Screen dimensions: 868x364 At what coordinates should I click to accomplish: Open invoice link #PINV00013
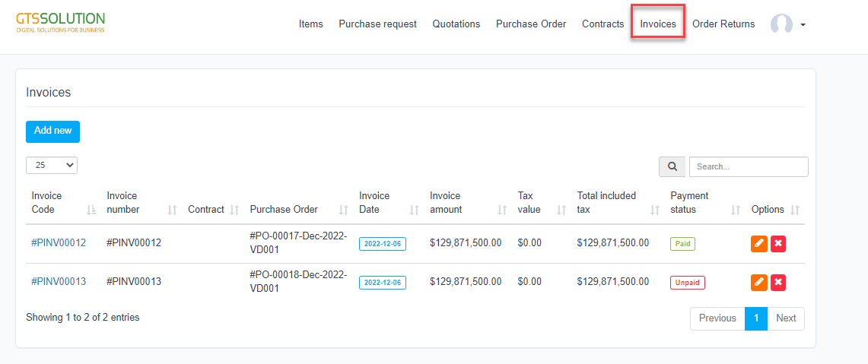point(59,282)
